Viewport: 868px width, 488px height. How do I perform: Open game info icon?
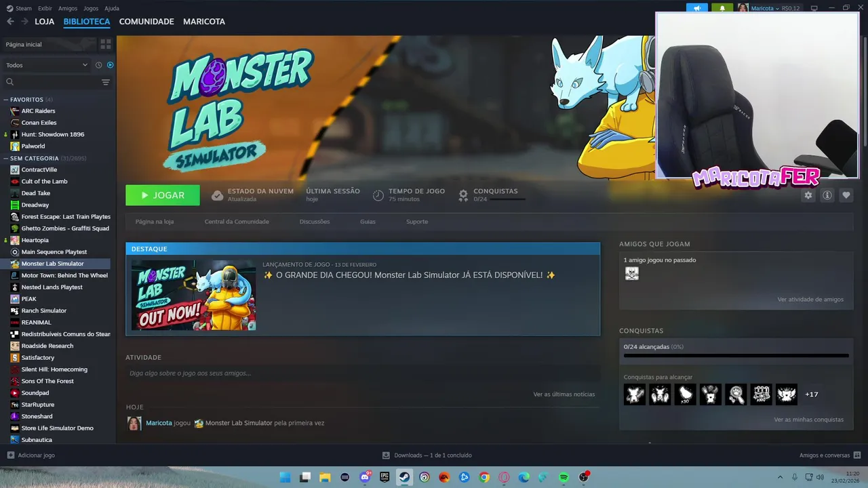click(827, 195)
